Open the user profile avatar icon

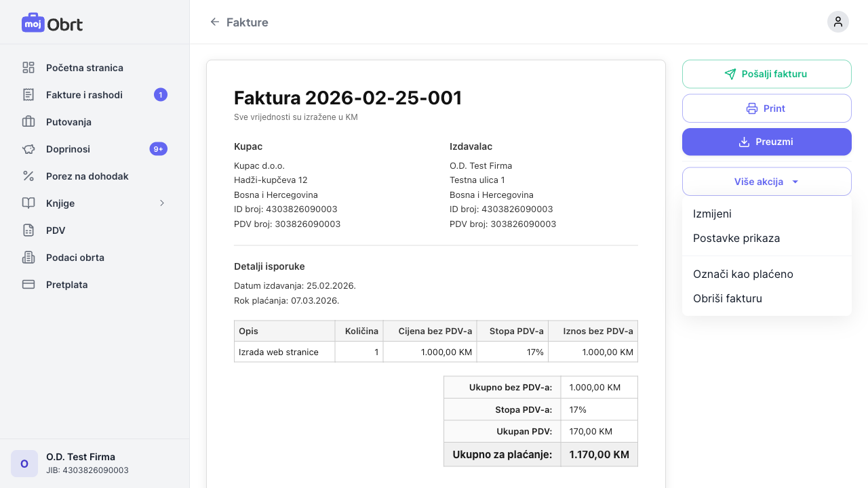tap(837, 22)
